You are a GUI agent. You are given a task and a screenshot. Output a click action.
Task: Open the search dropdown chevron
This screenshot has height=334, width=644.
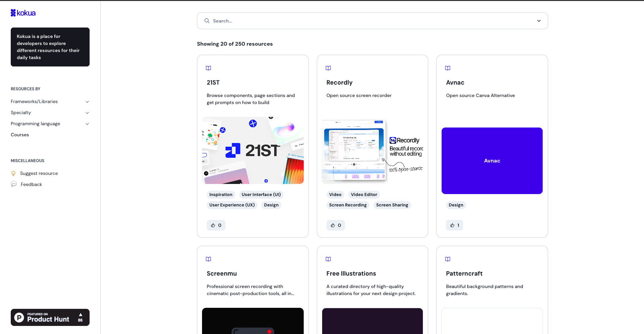click(x=539, y=21)
